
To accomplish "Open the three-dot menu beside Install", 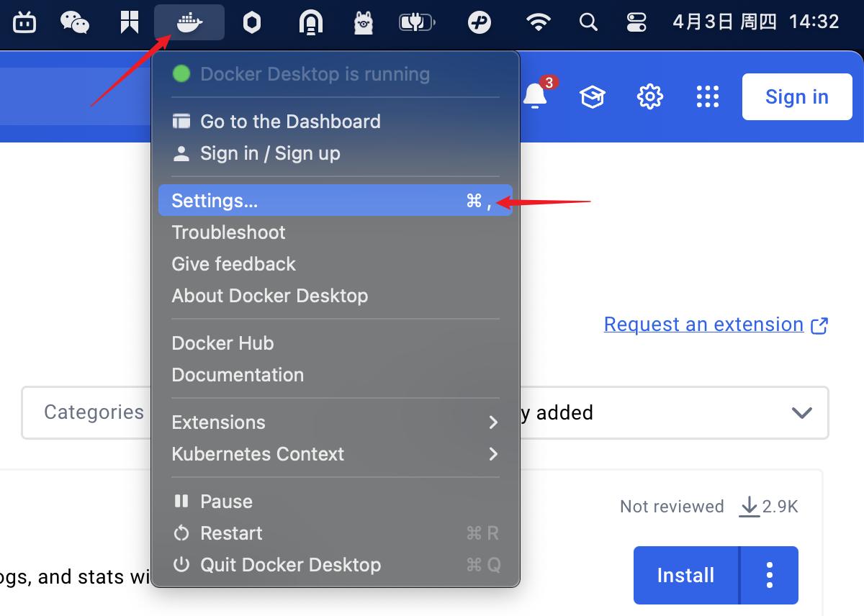I will [x=770, y=576].
